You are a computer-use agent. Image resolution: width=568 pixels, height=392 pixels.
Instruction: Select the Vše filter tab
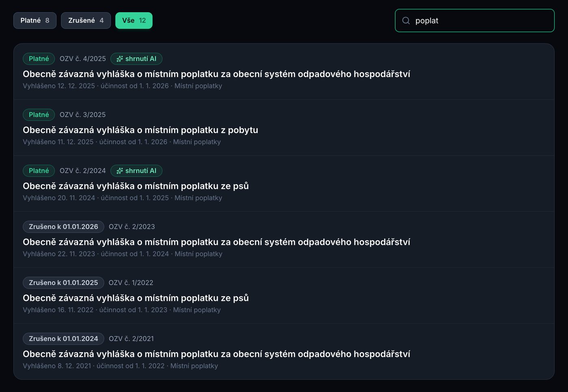tap(134, 21)
